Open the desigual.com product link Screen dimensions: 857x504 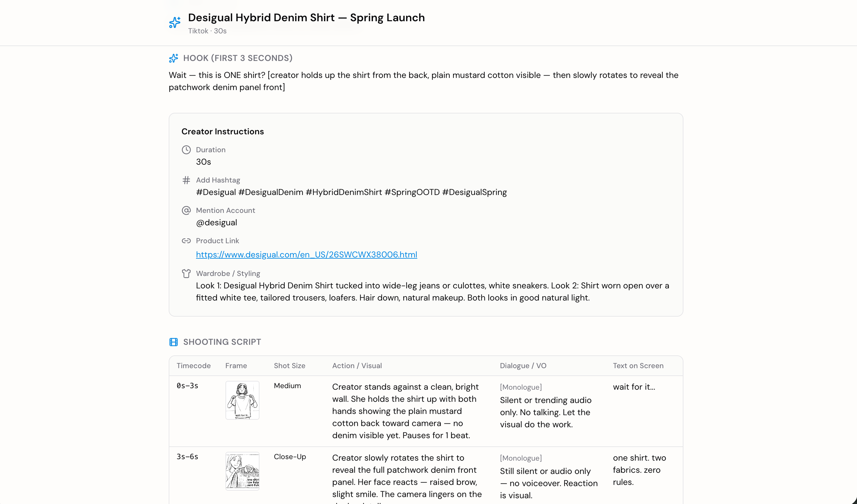pyautogui.click(x=306, y=254)
